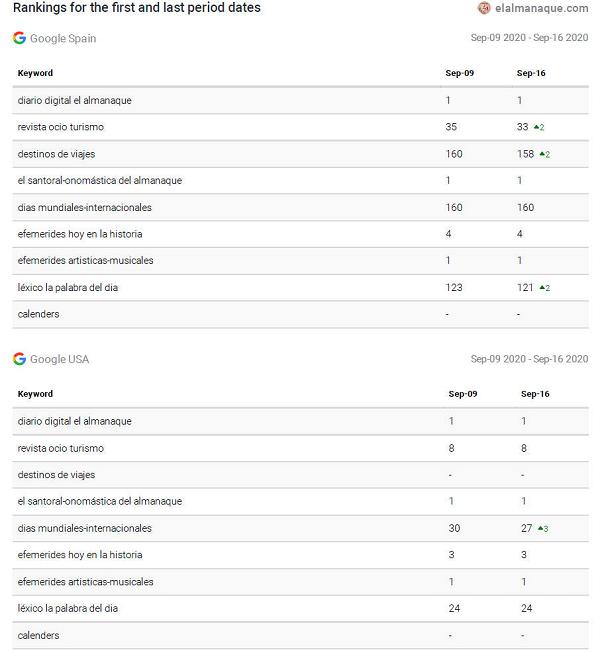Click Keyword column header in USA table

tap(35, 394)
